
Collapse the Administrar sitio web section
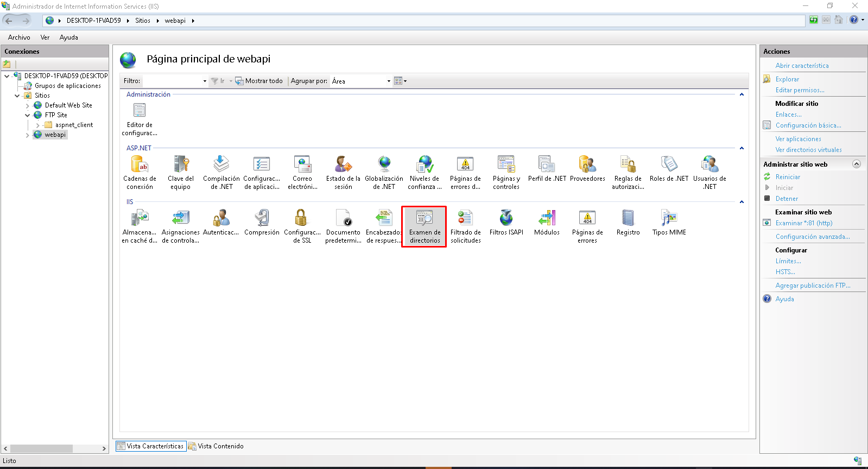click(x=857, y=164)
